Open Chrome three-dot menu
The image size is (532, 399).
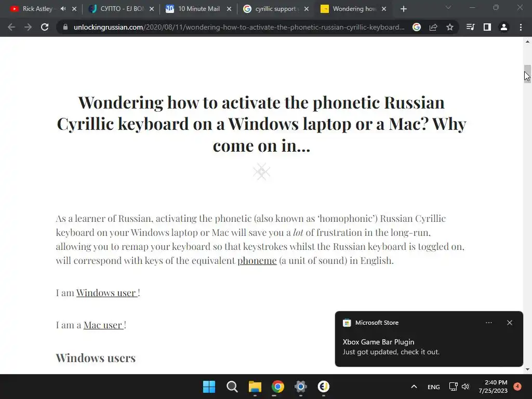point(521,27)
